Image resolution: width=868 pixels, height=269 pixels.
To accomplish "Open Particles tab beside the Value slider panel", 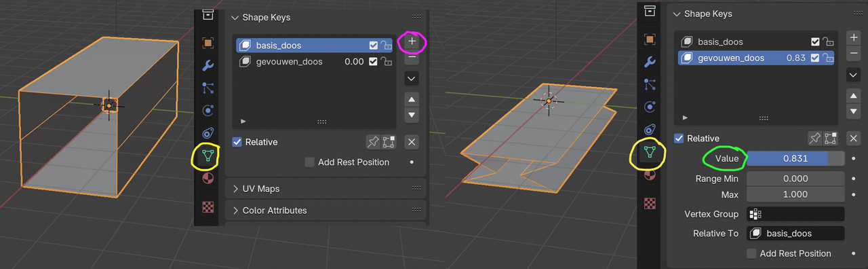I will (650, 84).
